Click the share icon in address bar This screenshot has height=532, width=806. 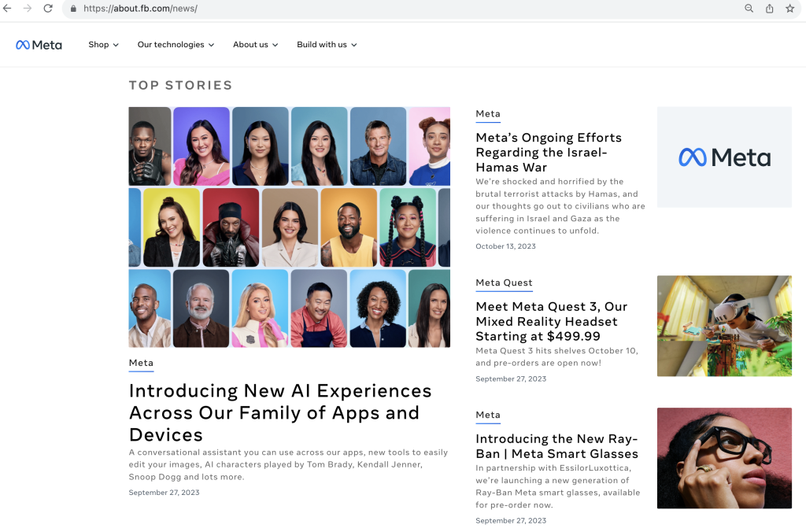pos(770,9)
